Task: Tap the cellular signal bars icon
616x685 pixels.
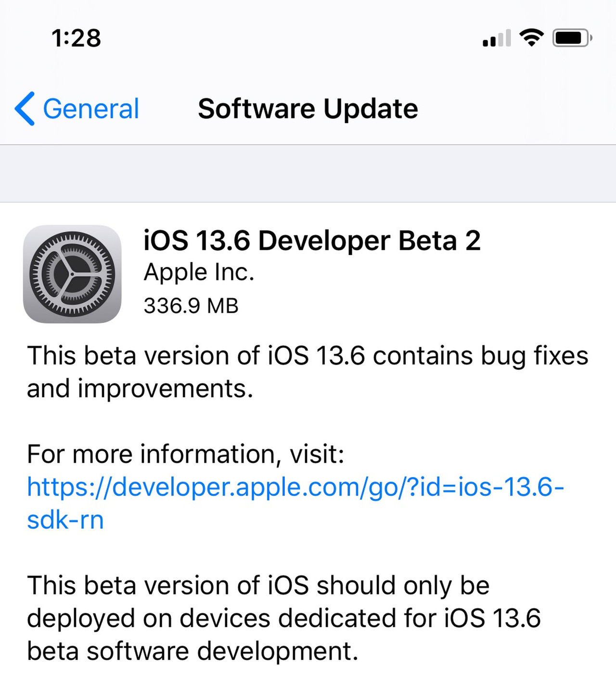Action: [x=497, y=38]
